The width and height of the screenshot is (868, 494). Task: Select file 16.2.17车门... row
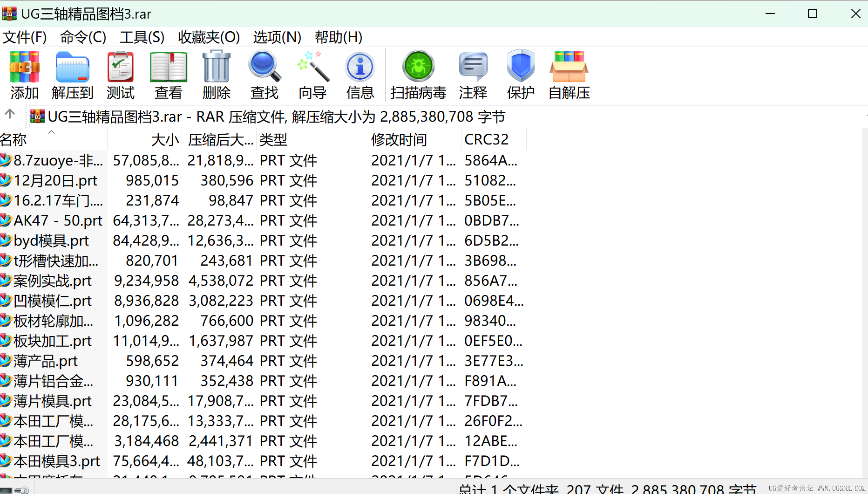[x=263, y=200]
